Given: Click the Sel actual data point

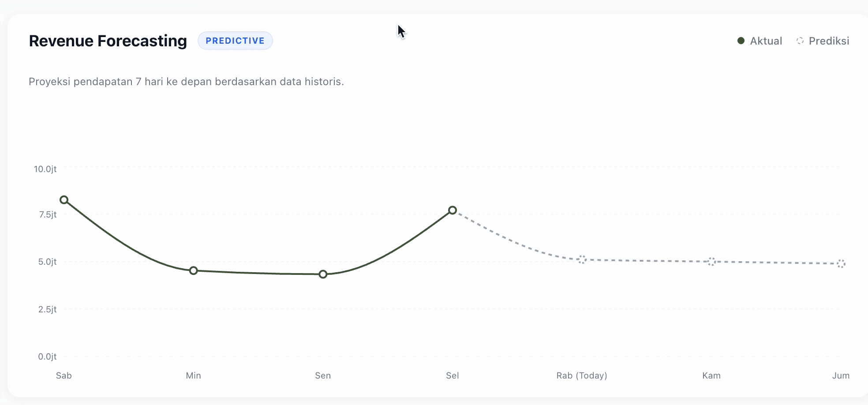Looking at the screenshot, I should pos(453,210).
